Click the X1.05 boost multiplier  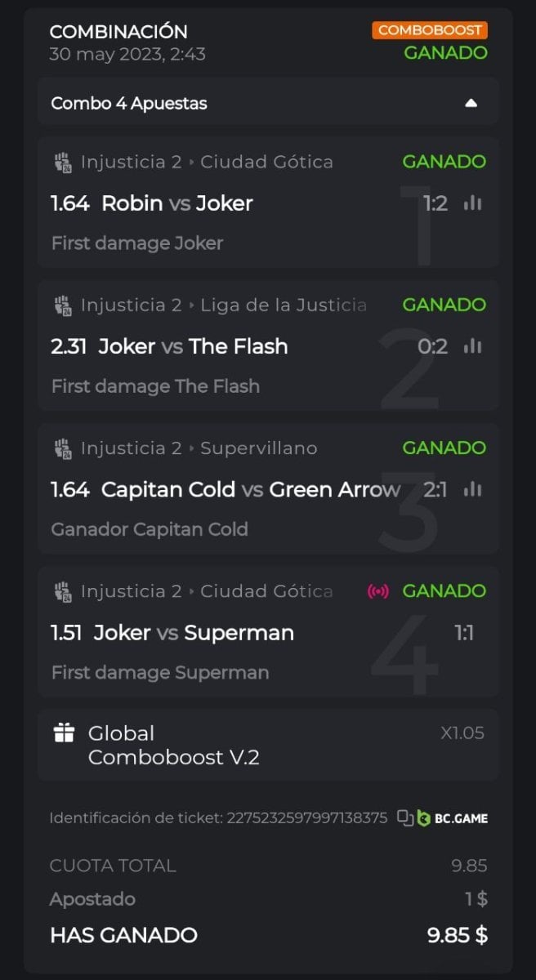[x=462, y=733]
